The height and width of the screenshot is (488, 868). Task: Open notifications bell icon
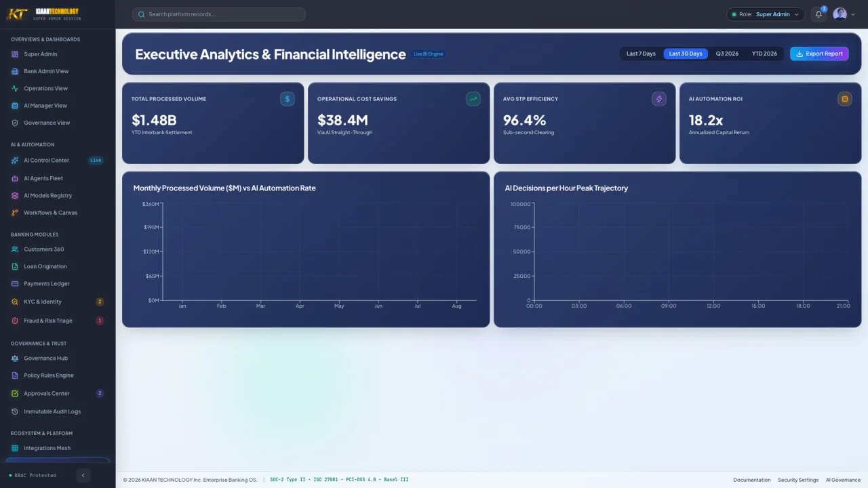818,14
